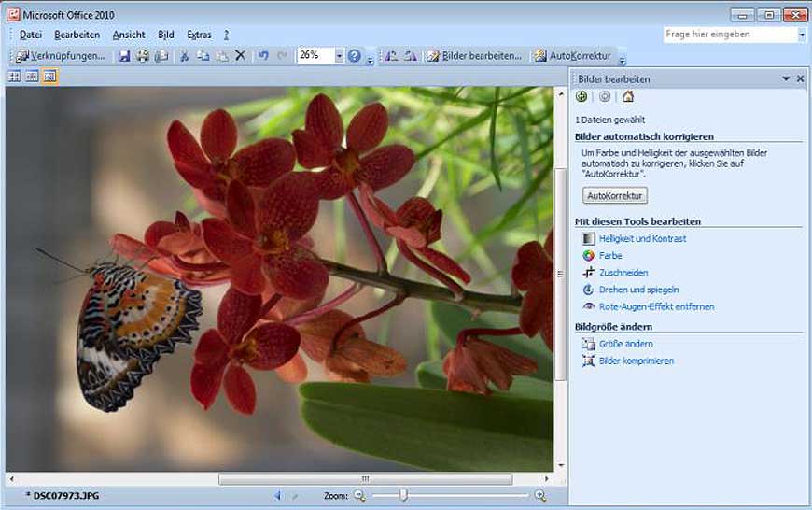
Task: Click in the 26% zoom value field
Action: coord(315,55)
